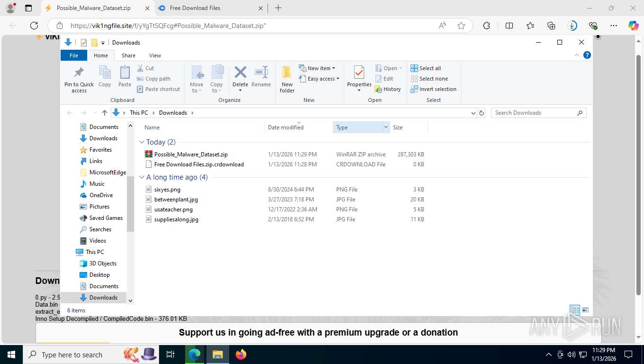Switch to Free Download Files browser tab
Screen dimensions: 644x364
(x=211, y=8)
